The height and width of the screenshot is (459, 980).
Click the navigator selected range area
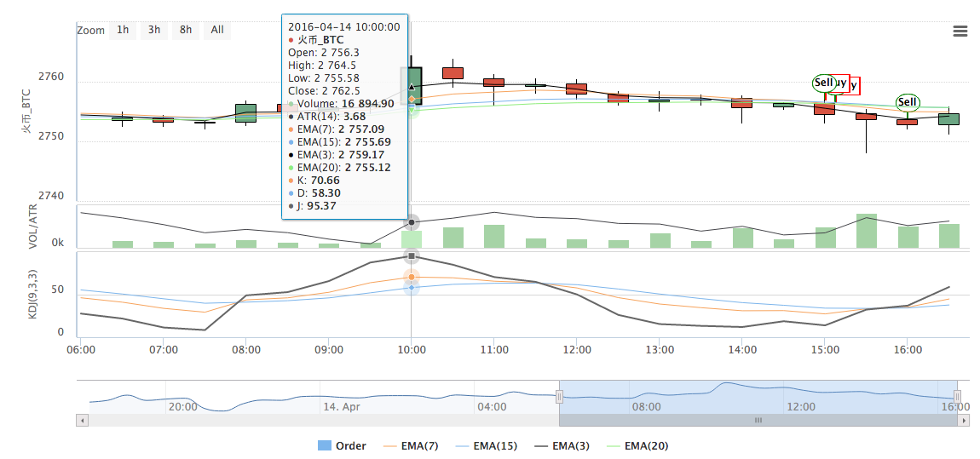(x=758, y=396)
